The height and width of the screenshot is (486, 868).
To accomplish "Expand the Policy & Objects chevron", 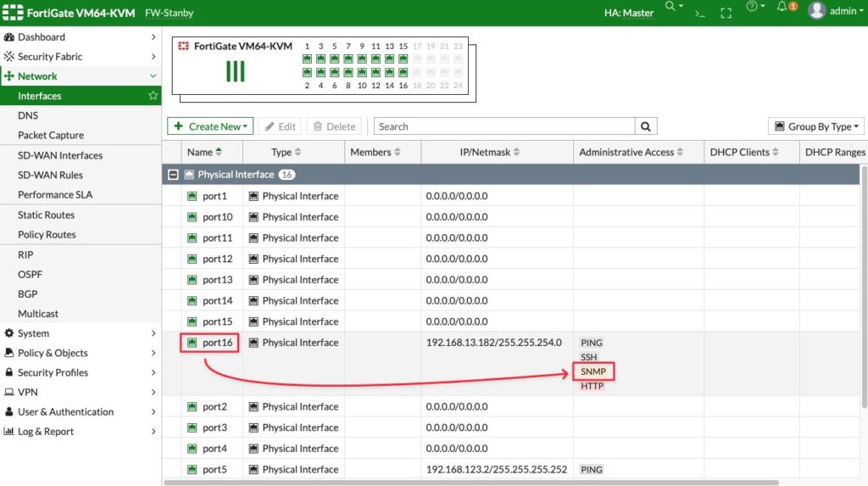I will point(153,353).
